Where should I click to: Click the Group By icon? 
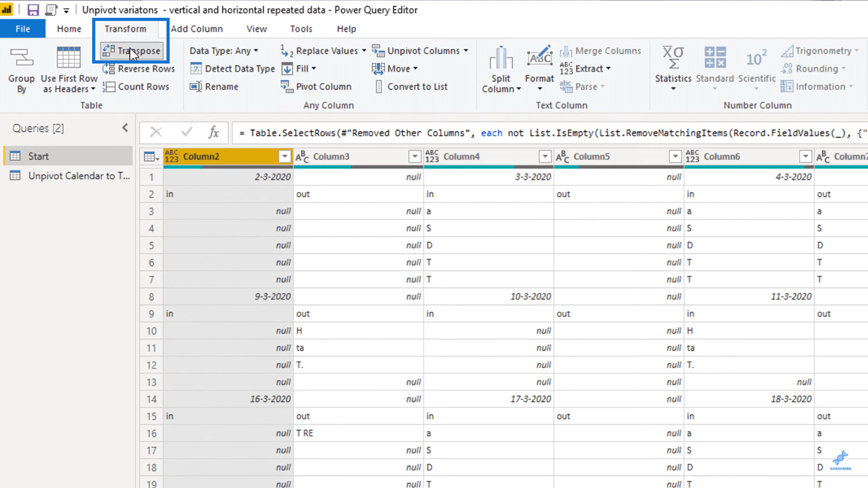[x=22, y=58]
